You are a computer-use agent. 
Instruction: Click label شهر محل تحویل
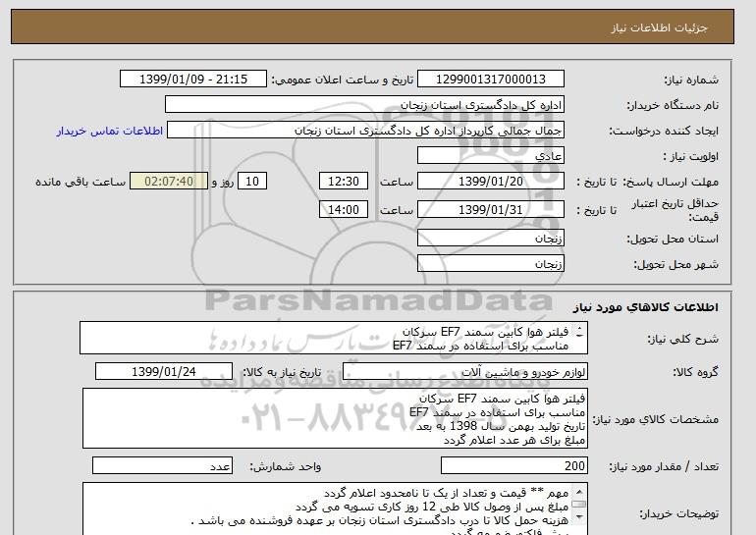pos(675,264)
